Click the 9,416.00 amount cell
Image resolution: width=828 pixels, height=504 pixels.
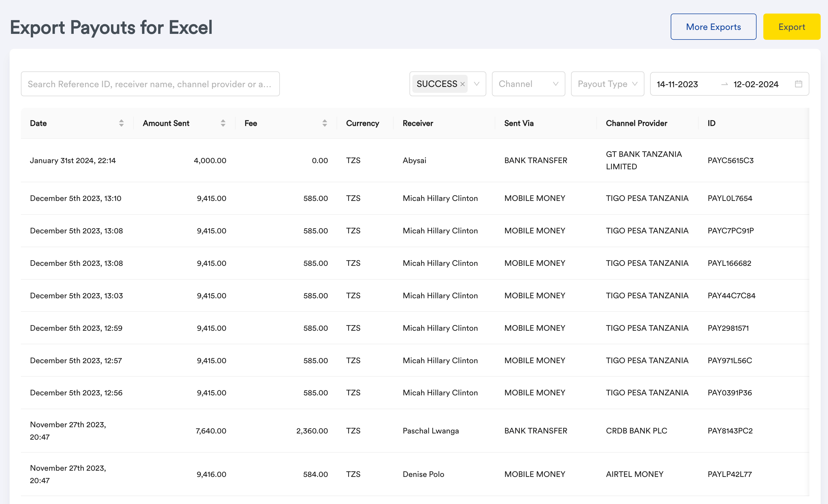click(x=211, y=474)
